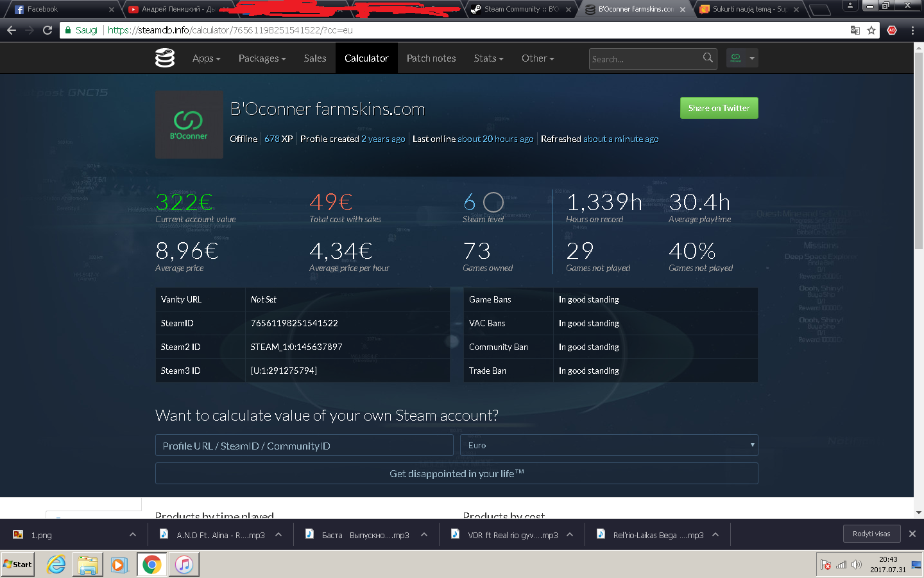Image resolution: width=924 pixels, height=578 pixels.
Task: Switch to Sukurti naują temą tab
Action: [749, 10]
